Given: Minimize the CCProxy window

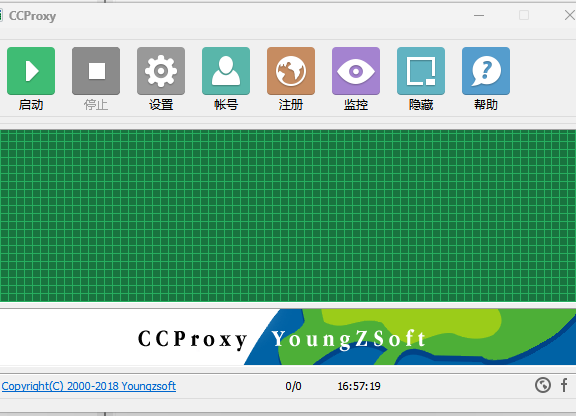Looking at the screenshot, I should click(479, 15).
